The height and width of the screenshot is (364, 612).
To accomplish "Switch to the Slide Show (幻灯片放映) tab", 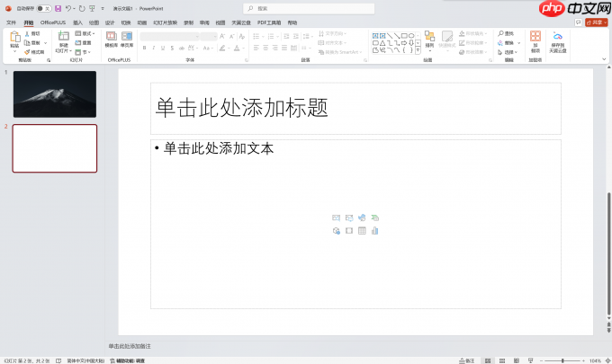I will [165, 22].
